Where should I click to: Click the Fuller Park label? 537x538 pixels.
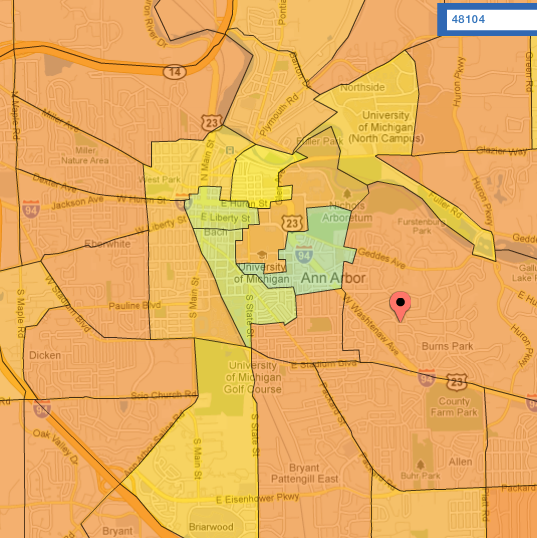(319, 141)
